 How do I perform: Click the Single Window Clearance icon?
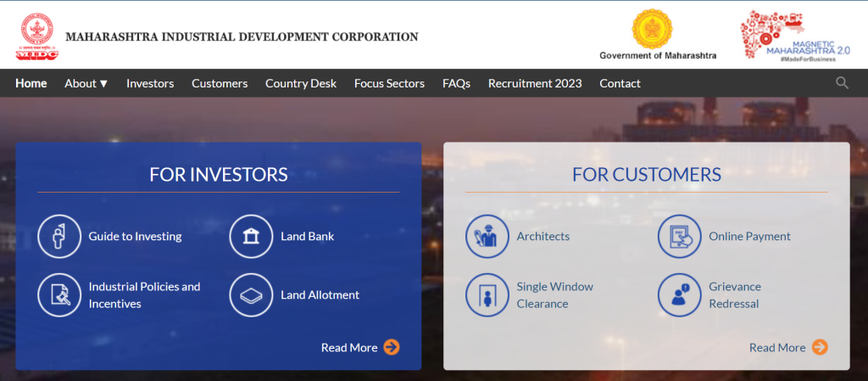click(x=487, y=295)
